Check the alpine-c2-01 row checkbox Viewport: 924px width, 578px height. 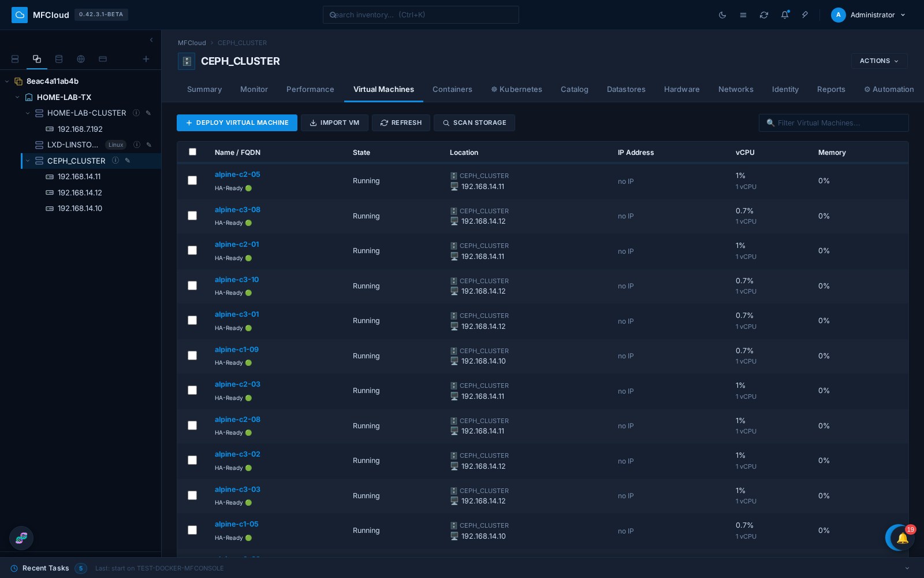point(192,250)
